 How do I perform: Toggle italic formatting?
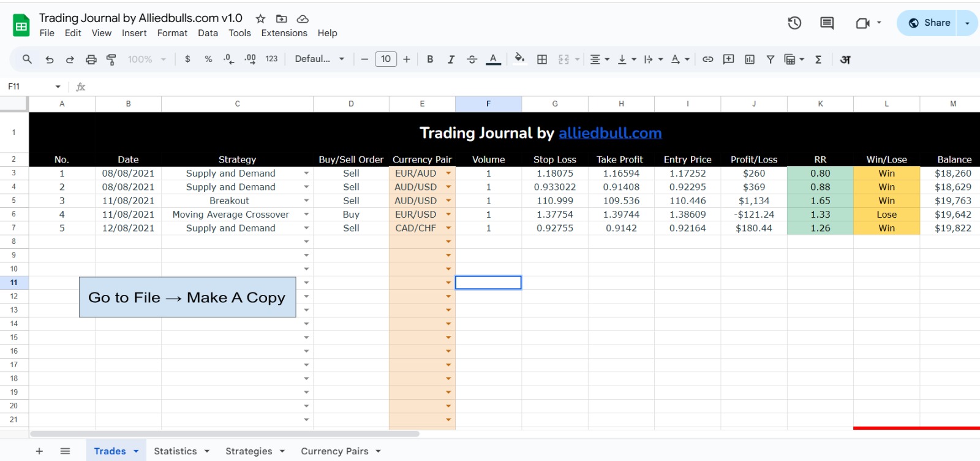[451, 59]
